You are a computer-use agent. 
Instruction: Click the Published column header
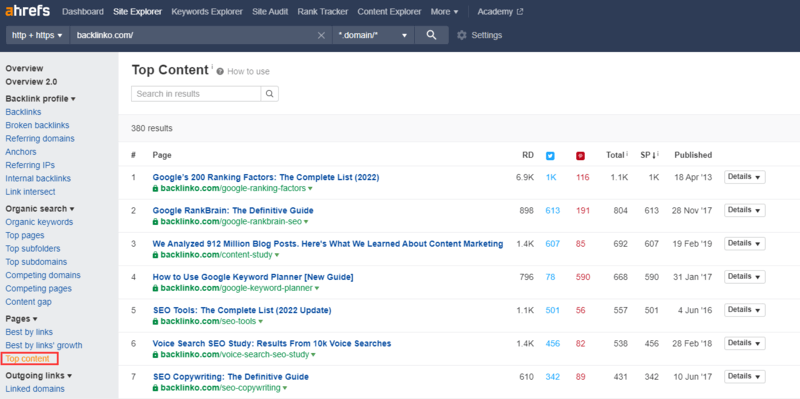(693, 155)
